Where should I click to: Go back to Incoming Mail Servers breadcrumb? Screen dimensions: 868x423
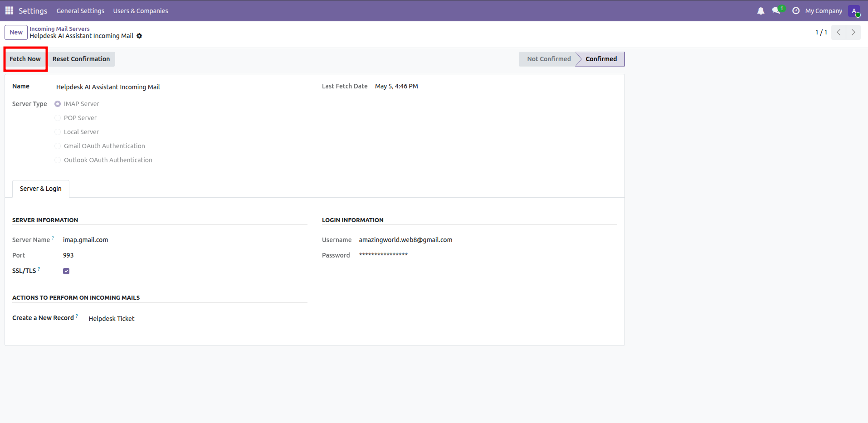[x=59, y=29]
